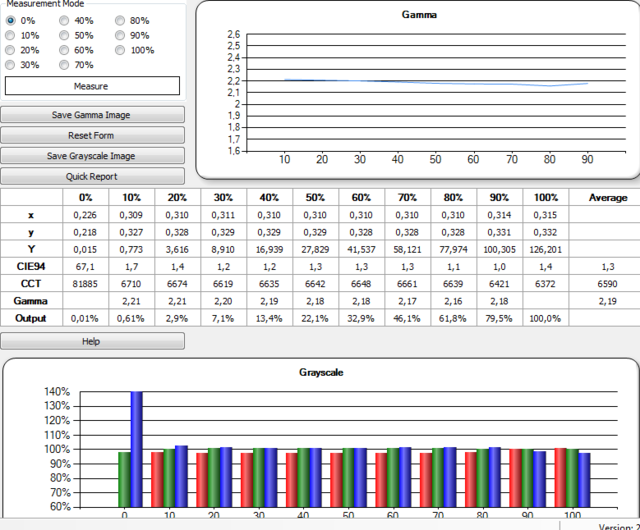Click the x value 0,226
The width and height of the screenshot is (640, 530).
tap(85, 215)
